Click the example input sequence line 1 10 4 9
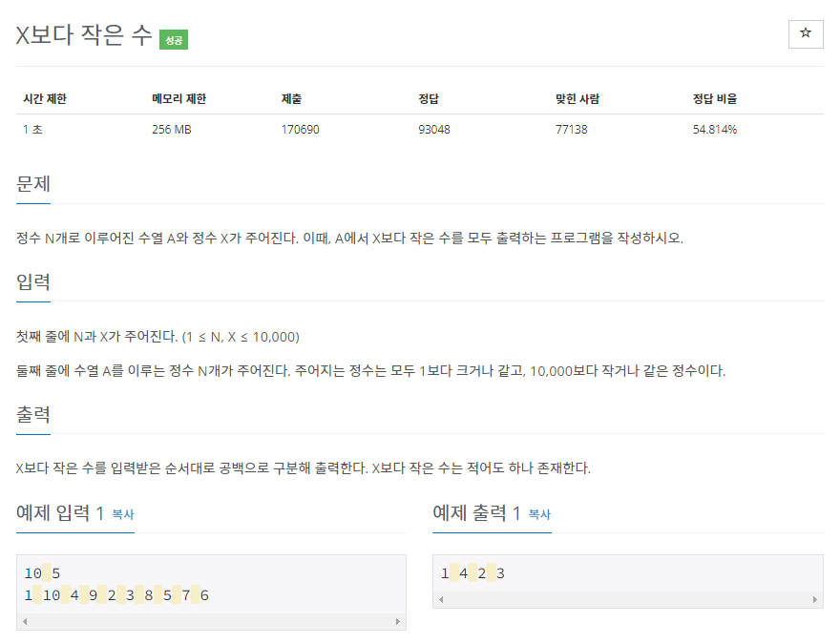The height and width of the screenshot is (644, 840). click(x=116, y=595)
